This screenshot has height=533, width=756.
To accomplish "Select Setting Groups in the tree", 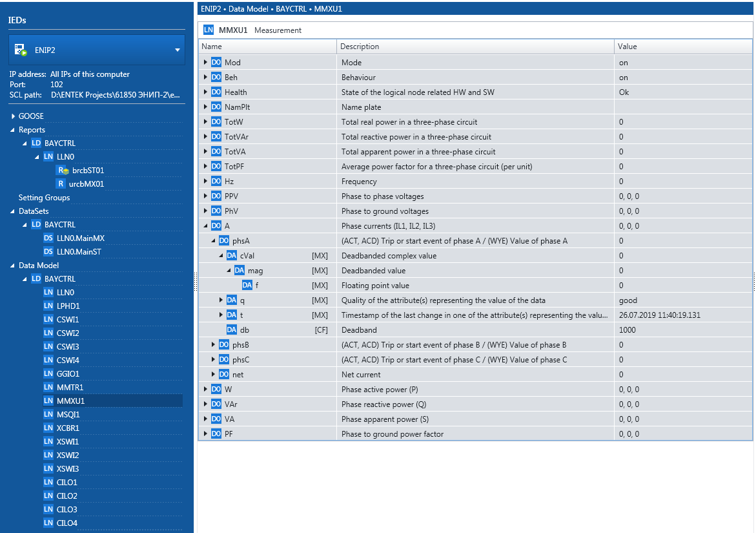I will 44,198.
